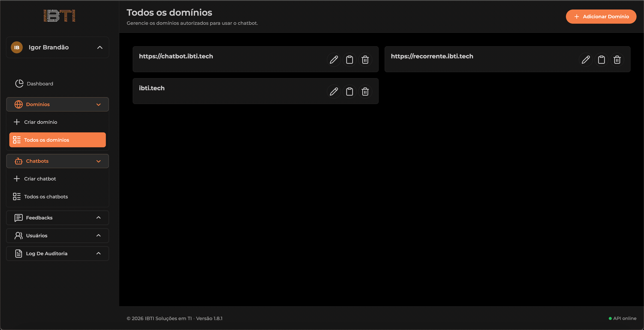Switch to Todos os domínios in the sidebar

click(x=47, y=140)
